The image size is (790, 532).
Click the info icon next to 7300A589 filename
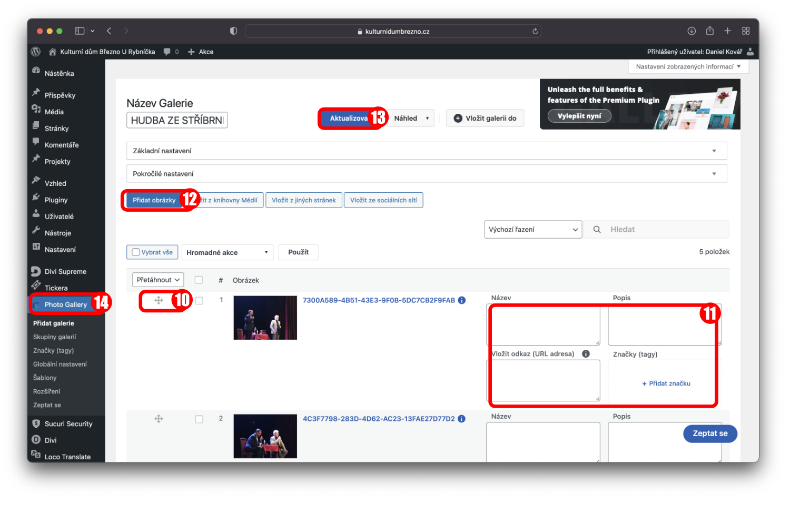pyautogui.click(x=462, y=300)
